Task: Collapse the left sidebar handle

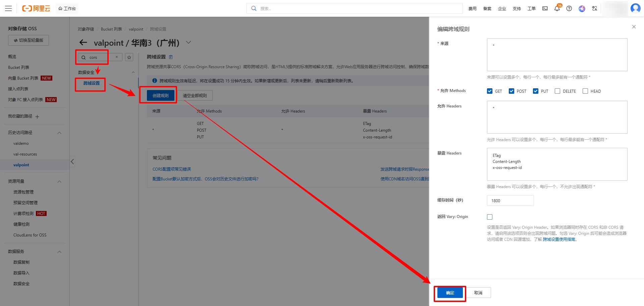Action: [72, 162]
